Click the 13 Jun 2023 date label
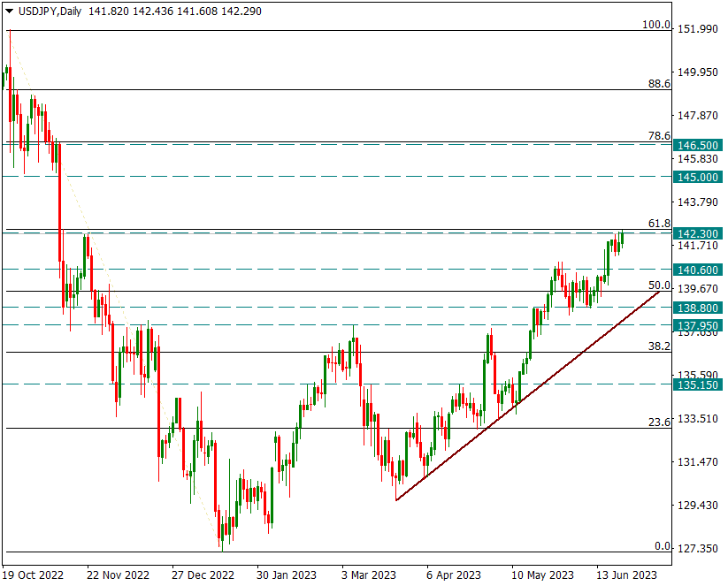728x586 pixels. 627,575
